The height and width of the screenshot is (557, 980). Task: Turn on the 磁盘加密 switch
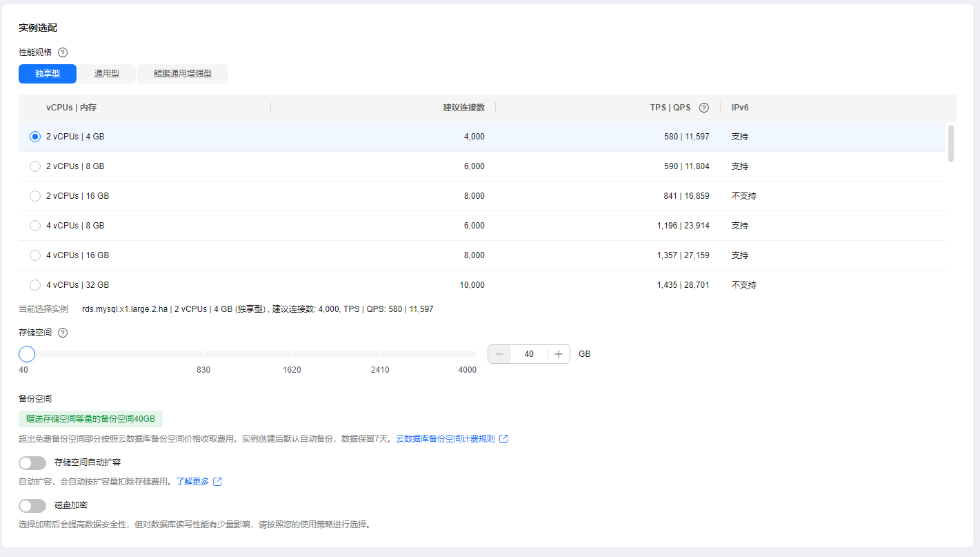click(x=32, y=506)
